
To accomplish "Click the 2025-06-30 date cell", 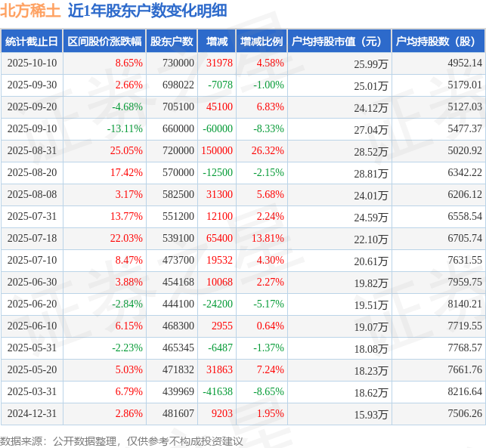I will [x=32, y=283].
